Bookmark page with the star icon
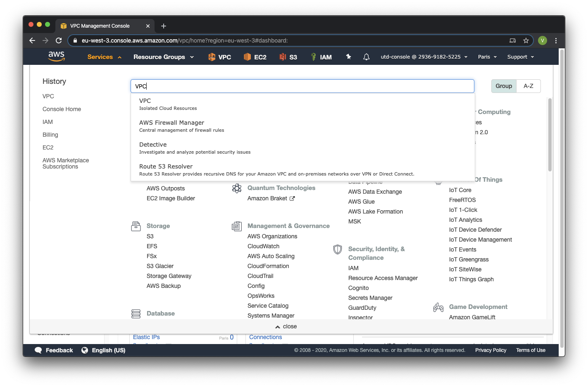The width and height of the screenshot is (588, 387). 526,40
